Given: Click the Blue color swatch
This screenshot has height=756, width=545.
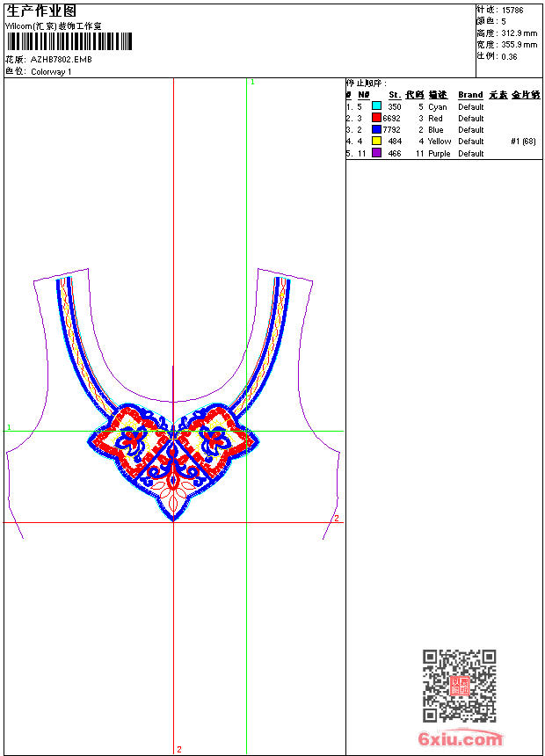Looking at the screenshot, I should pyautogui.click(x=376, y=129).
